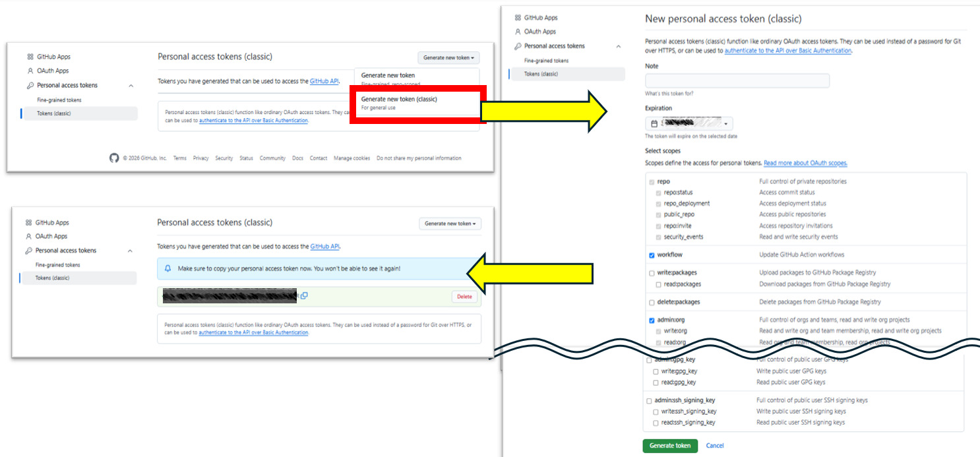Click the copy icon next to the generated token
This screenshot has width=980, height=457.
point(305,295)
